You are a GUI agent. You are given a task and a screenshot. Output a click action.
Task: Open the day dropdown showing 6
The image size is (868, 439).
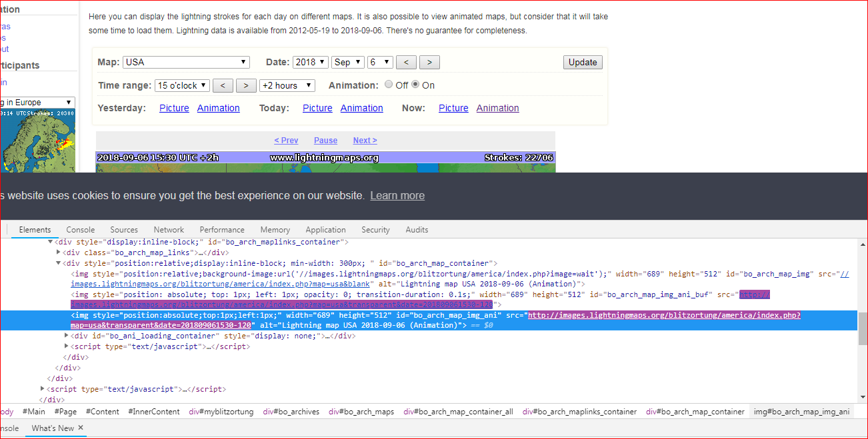(380, 62)
